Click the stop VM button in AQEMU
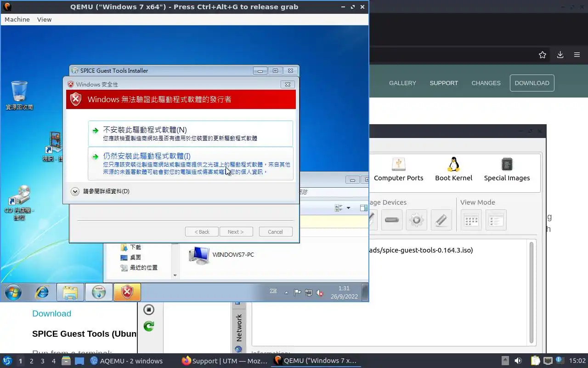This screenshot has height=368, width=588. tap(148, 310)
